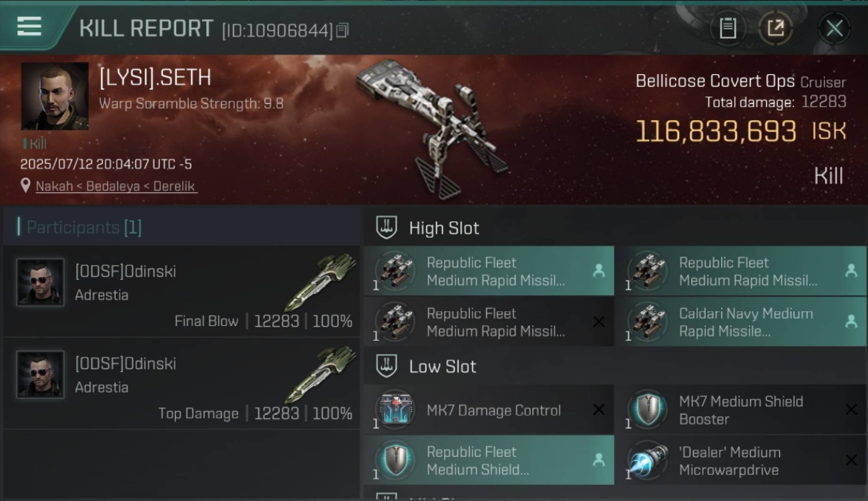Click the share kill report icon
Screen dimensions: 868x501
pos(775,28)
